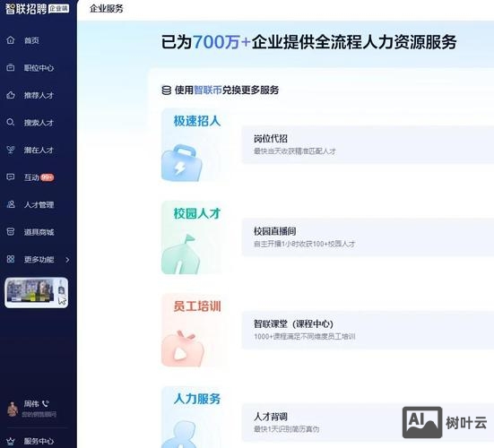Click the person icon for 人才管理
Viewport: 494px width, 448px height.
[x=11, y=204]
